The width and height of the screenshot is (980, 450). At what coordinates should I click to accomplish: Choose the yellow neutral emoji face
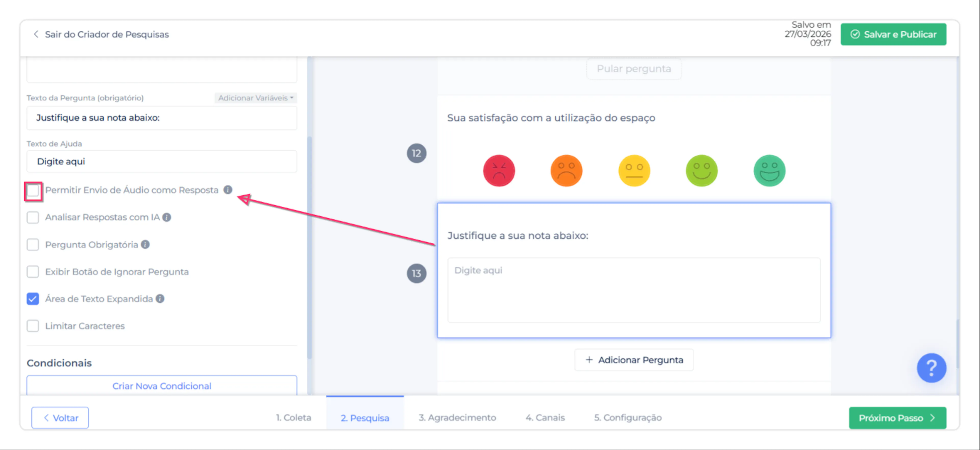(x=634, y=171)
